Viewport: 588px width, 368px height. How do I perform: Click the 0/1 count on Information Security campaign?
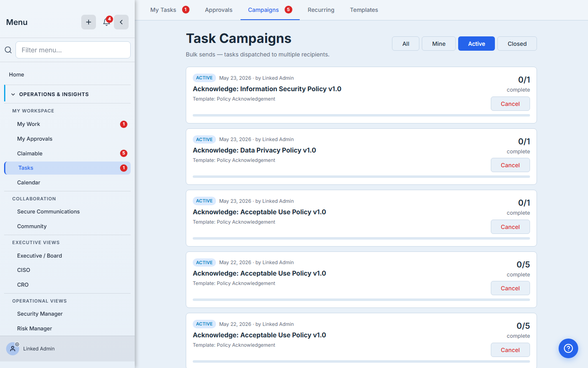(x=524, y=80)
